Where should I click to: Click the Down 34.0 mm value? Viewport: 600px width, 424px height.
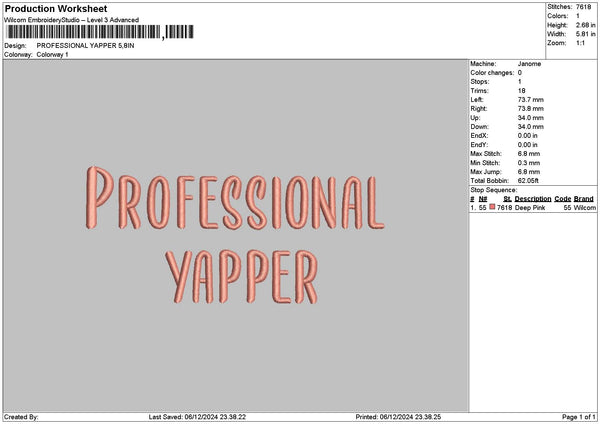[x=530, y=127]
